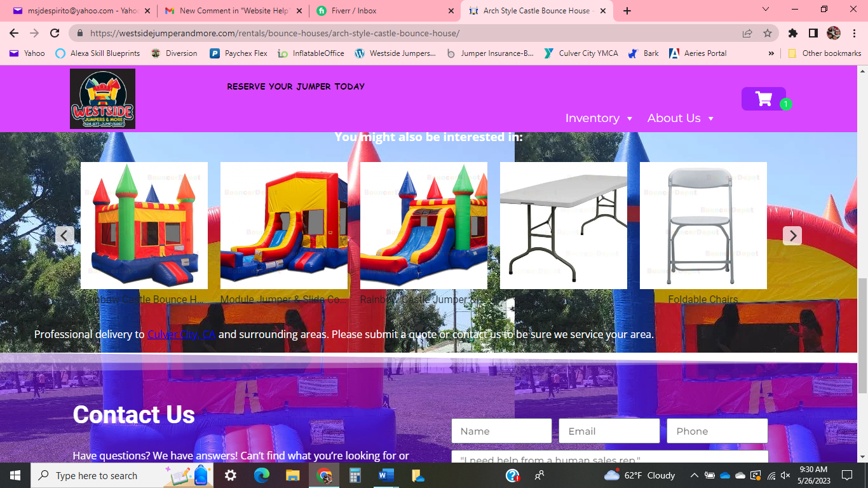Advance carousel with the right arrow

pos(792,236)
